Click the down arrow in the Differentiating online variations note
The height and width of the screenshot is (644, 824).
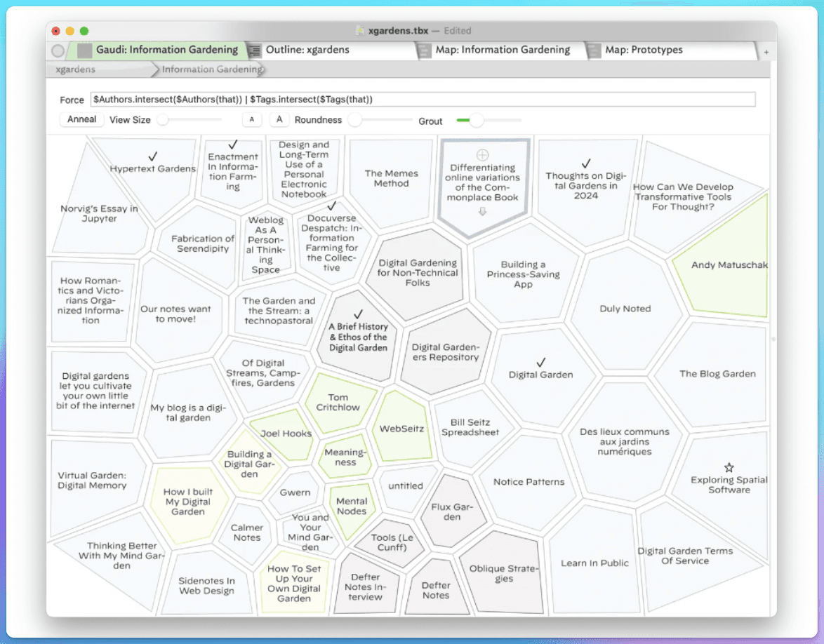point(482,211)
